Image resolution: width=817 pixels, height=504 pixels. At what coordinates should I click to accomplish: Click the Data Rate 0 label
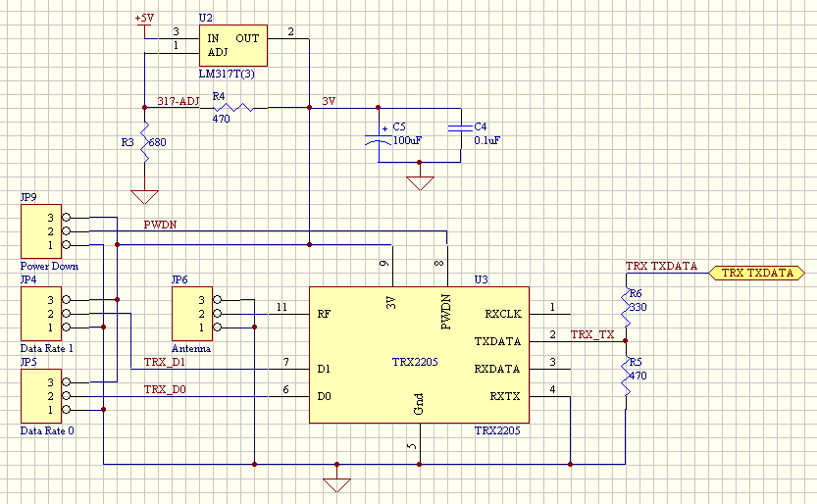[47, 430]
